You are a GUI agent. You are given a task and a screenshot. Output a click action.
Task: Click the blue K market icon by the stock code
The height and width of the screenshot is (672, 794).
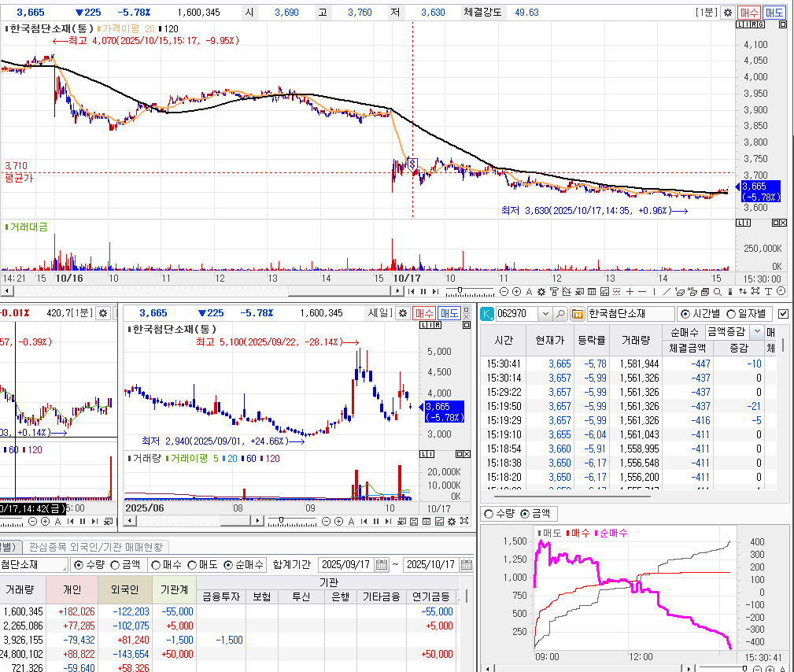click(x=486, y=314)
